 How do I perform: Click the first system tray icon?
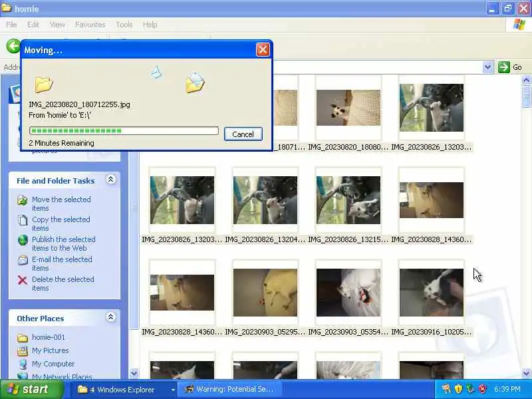click(446, 388)
